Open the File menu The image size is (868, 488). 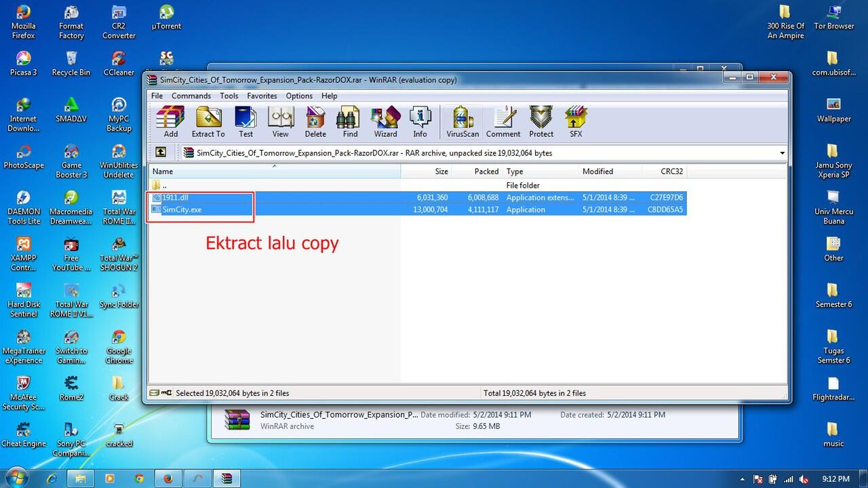point(157,96)
